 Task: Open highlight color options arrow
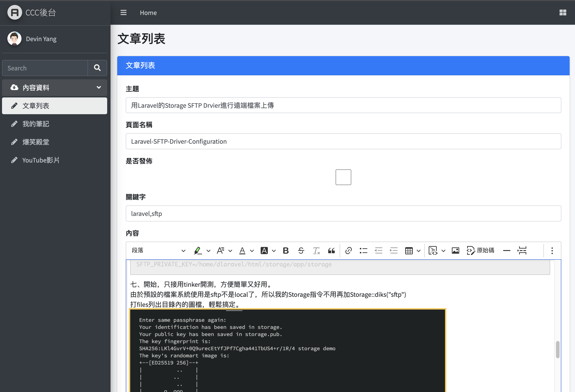click(x=208, y=251)
